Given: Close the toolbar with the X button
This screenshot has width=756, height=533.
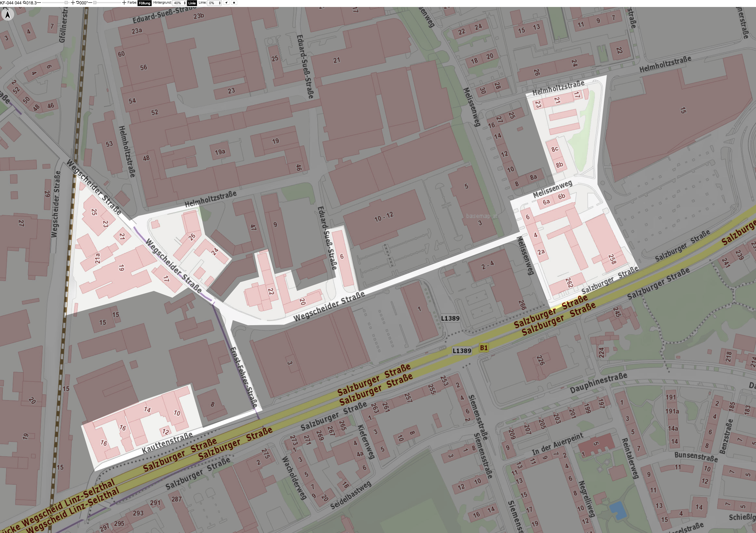Looking at the screenshot, I should [x=234, y=3].
